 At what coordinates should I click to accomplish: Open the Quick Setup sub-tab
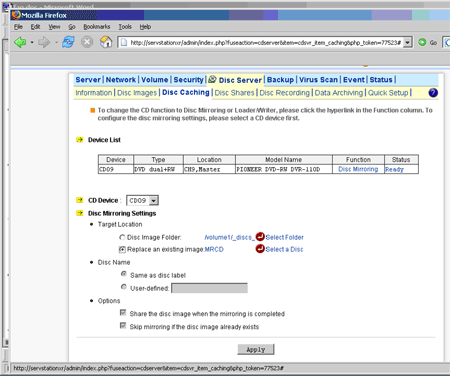coord(388,93)
